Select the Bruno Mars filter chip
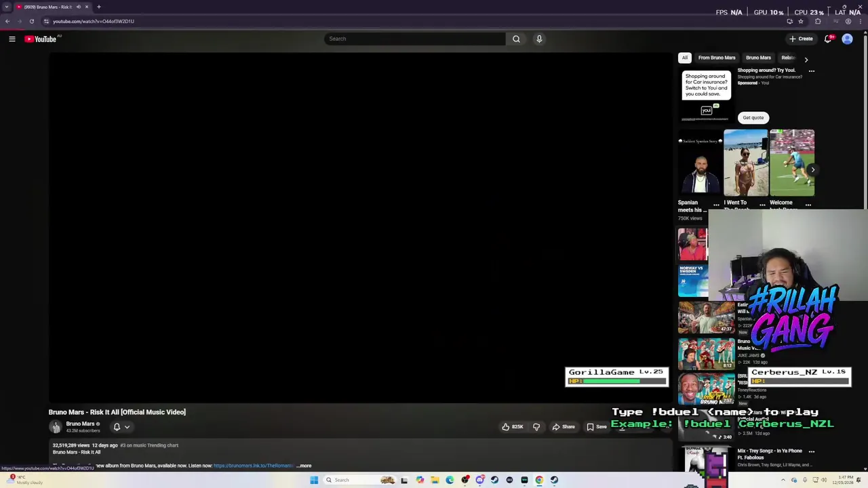The image size is (868, 488). point(758,58)
